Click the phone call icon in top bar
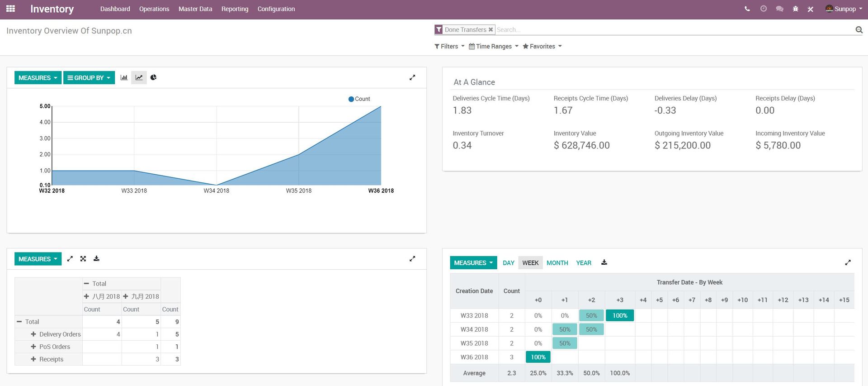The height and width of the screenshot is (386, 868). (747, 9)
